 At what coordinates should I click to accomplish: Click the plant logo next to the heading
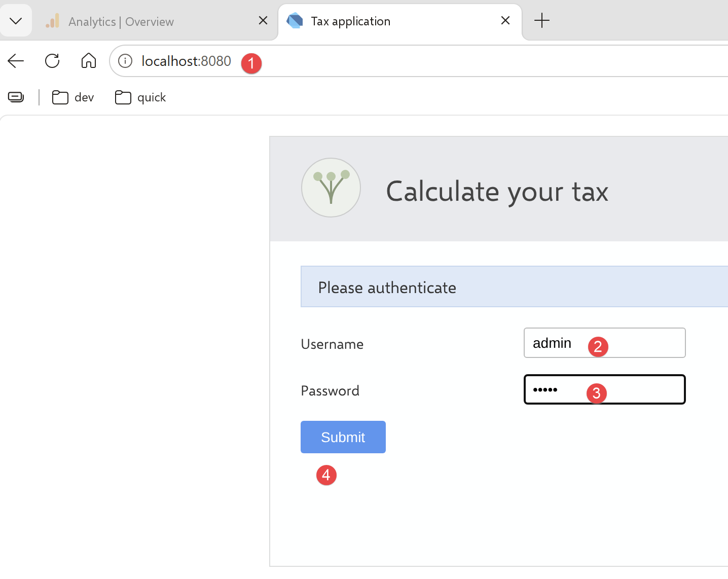click(x=331, y=188)
